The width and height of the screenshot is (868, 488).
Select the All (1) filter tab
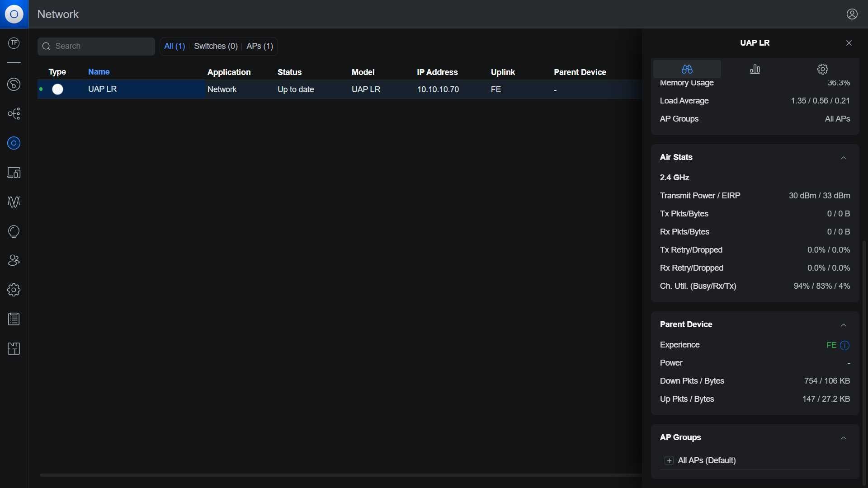pos(175,46)
